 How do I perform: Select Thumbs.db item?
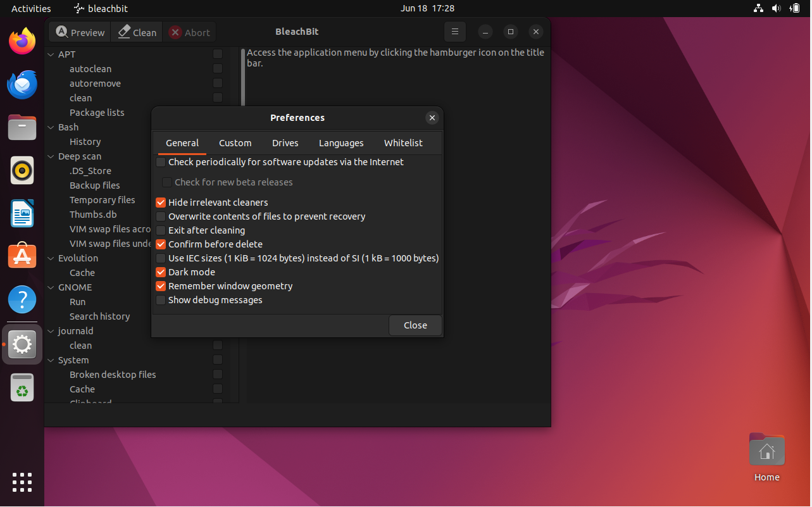(93, 215)
